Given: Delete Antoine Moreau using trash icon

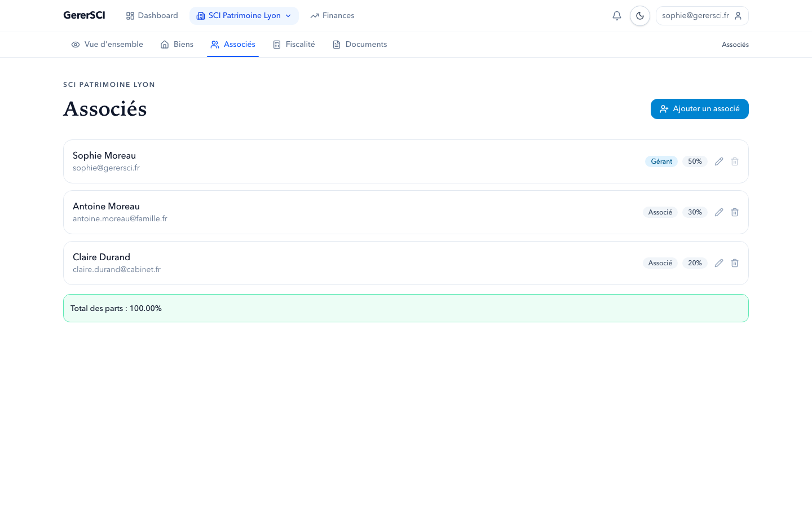Looking at the screenshot, I should 735,212.
